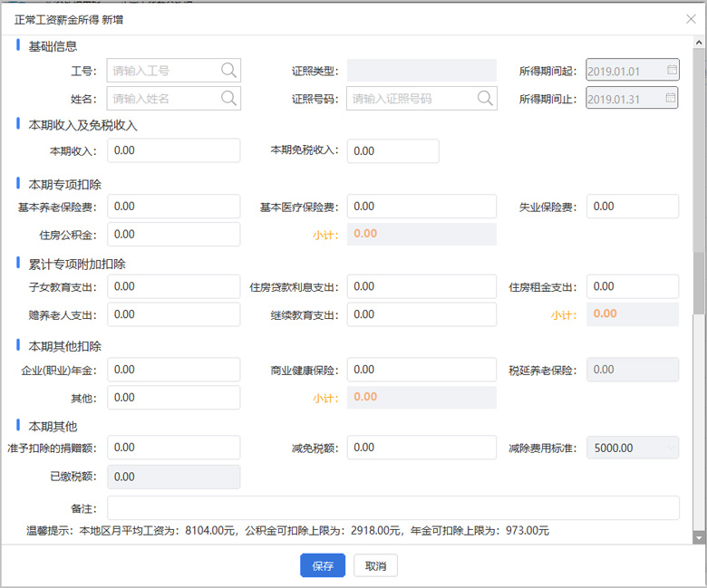Click the scrollbar up arrow

tap(698, 43)
